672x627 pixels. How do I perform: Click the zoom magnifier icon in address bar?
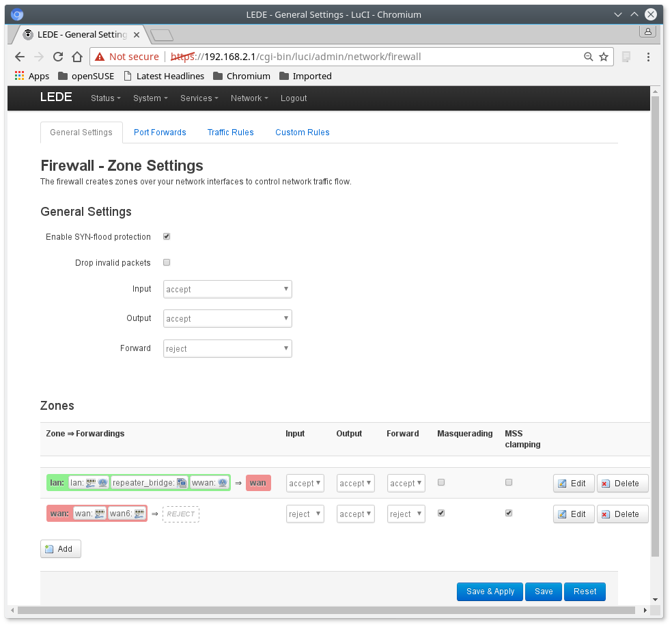click(x=588, y=57)
